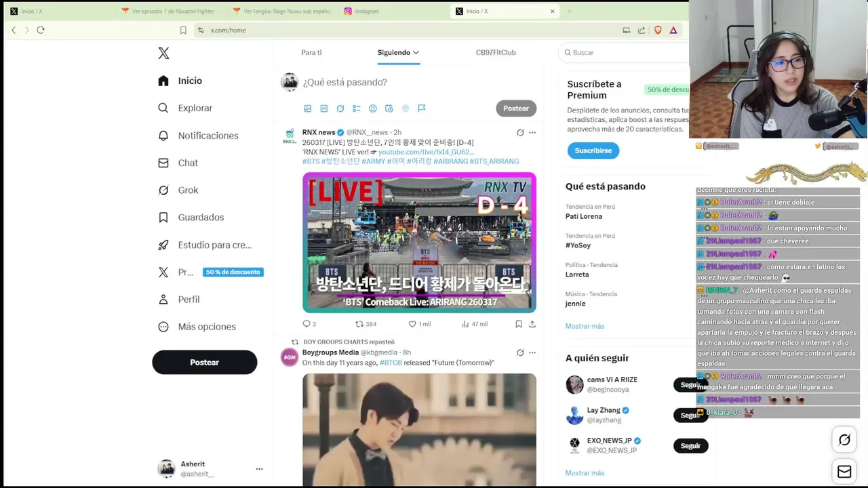The image size is (868, 488).
Task: Click Grok icon on RNX news post
Action: (x=520, y=132)
